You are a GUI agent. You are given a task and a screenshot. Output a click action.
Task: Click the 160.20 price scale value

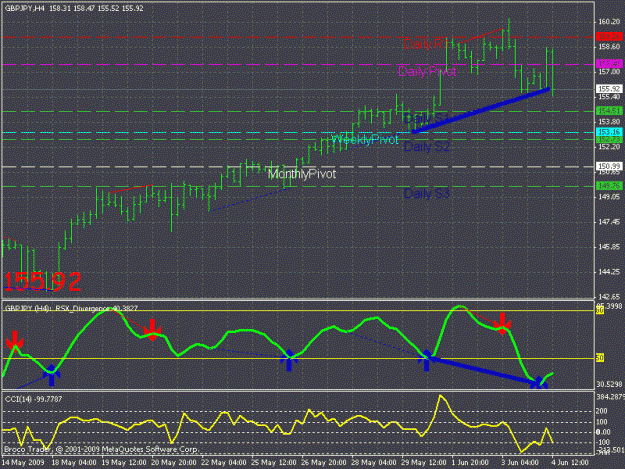click(x=609, y=22)
